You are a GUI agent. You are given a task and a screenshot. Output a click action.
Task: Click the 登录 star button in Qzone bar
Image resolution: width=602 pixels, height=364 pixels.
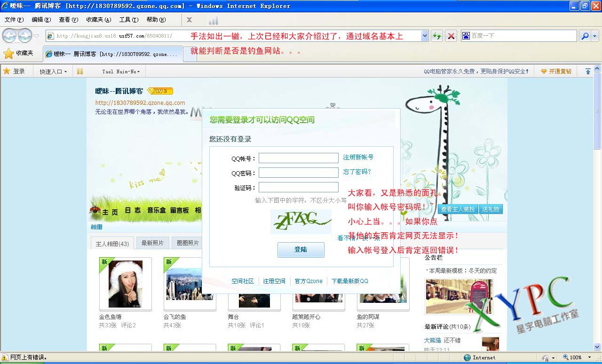point(14,71)
